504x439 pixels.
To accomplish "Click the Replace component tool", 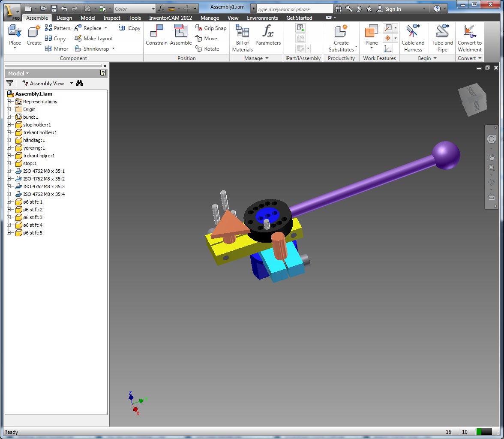I will (x=88, y=28).
